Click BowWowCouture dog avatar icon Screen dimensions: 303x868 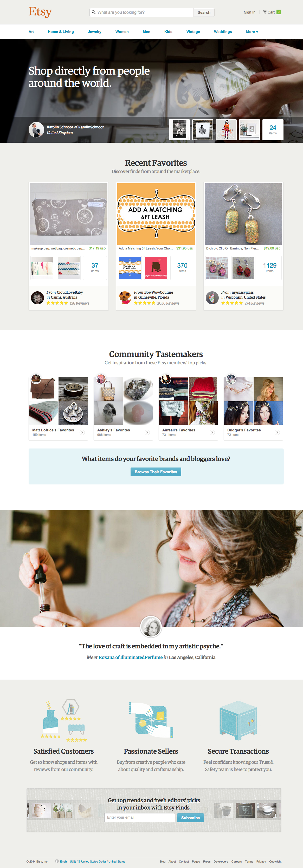point(125,298)
